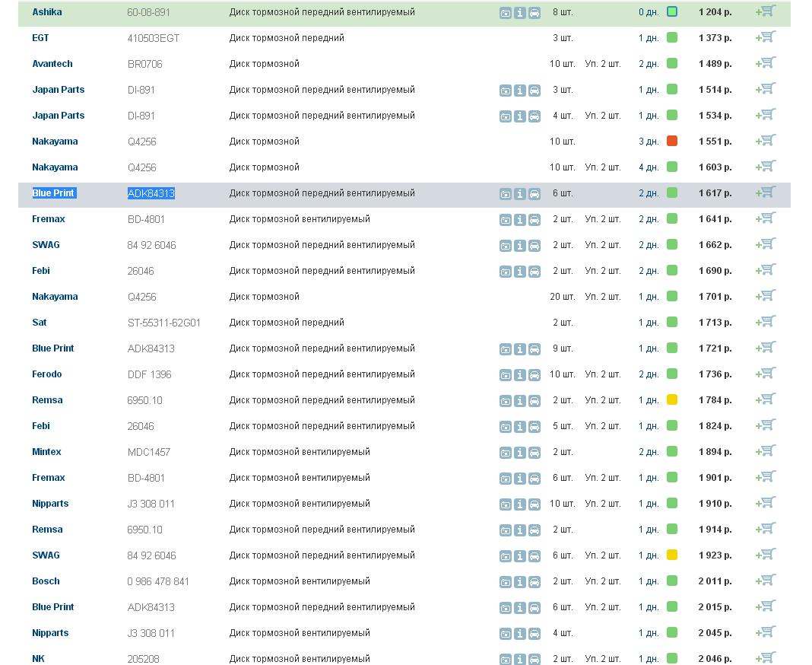Open info icon for Mintex MDC1457
Viewport: 812px width, 665px height.
[520, 453]
